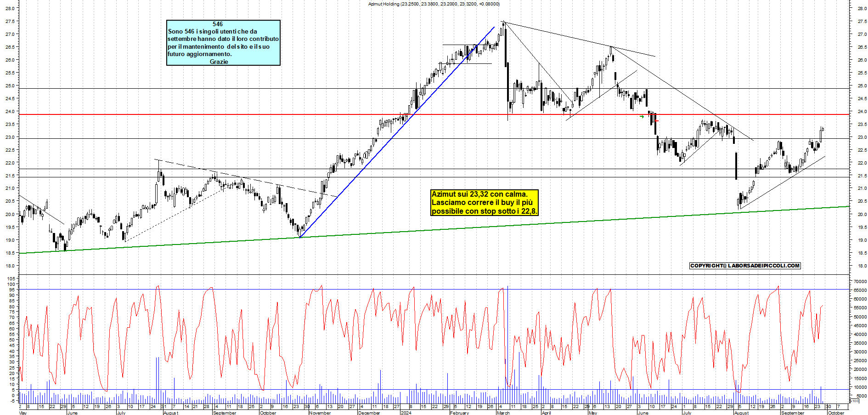Viewport: 868px width, 415px height.
Task: Click the 105 oscillator axis value
Action: 11,279
